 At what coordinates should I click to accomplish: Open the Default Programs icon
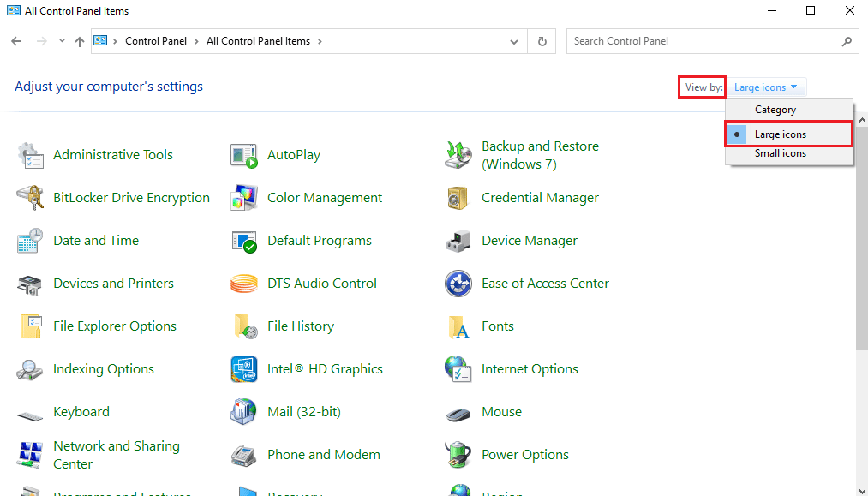point(244,242)
